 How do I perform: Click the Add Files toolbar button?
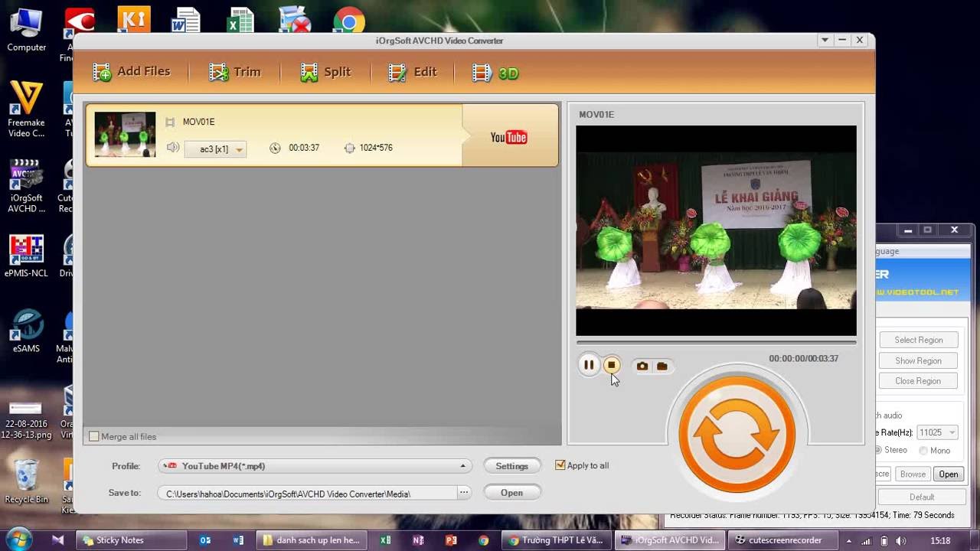132,72
